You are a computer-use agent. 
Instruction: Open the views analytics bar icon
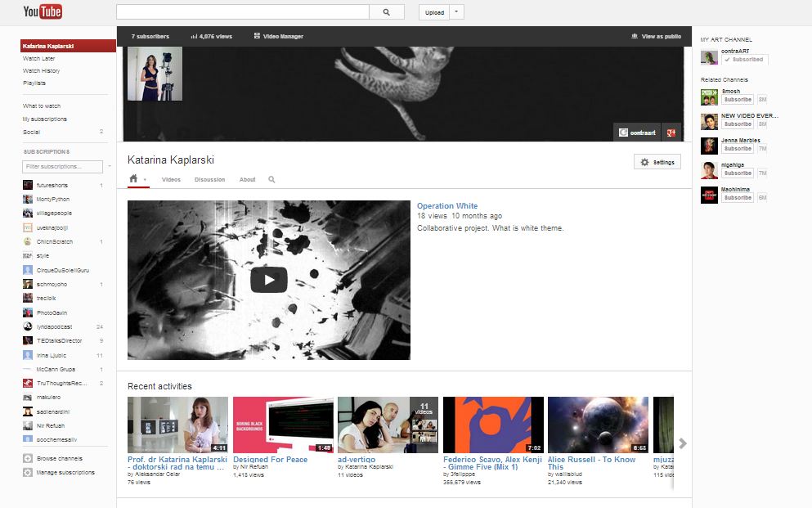(194, 36)
